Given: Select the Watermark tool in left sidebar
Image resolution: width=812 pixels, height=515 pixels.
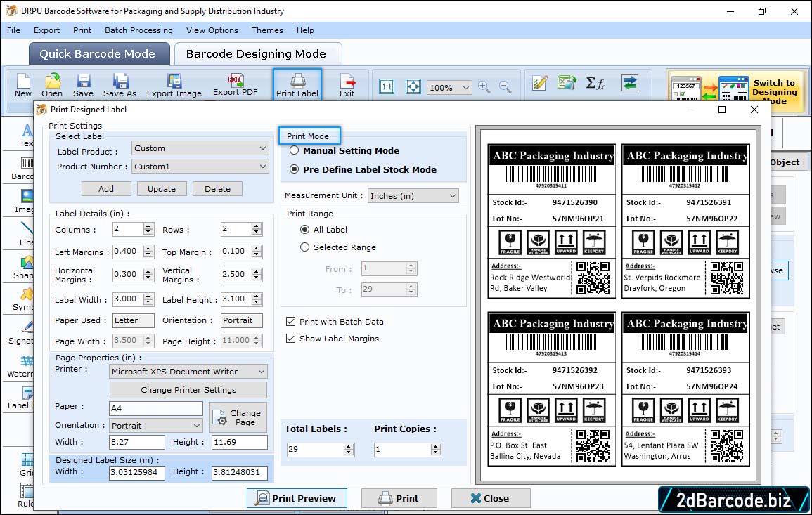Looking at the screenshot, I should pos(20,367).
